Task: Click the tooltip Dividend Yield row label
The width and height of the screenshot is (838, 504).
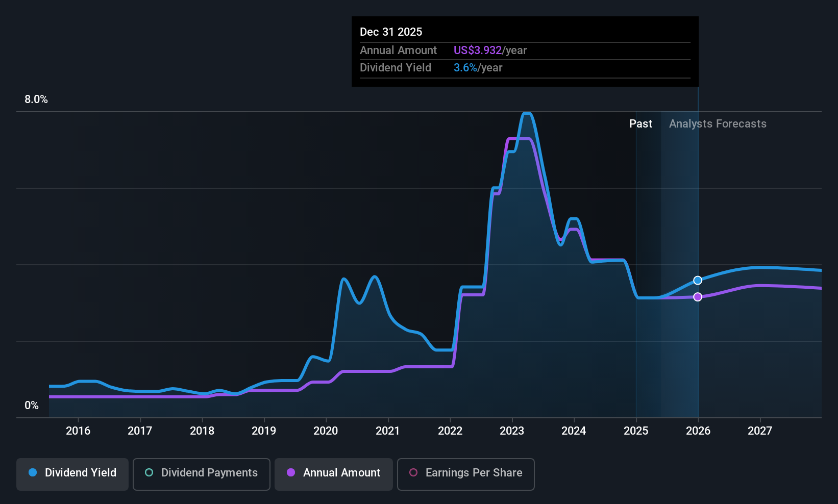Action: 396,68
